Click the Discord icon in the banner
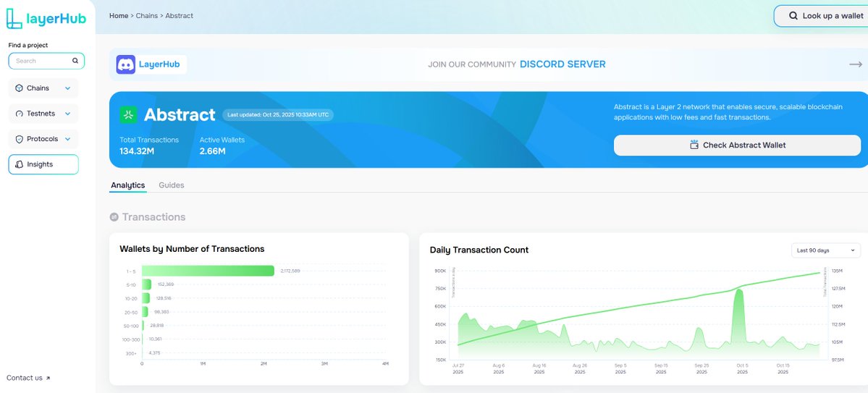Viewport: 868px width, 393px height. tap(125, 64)
